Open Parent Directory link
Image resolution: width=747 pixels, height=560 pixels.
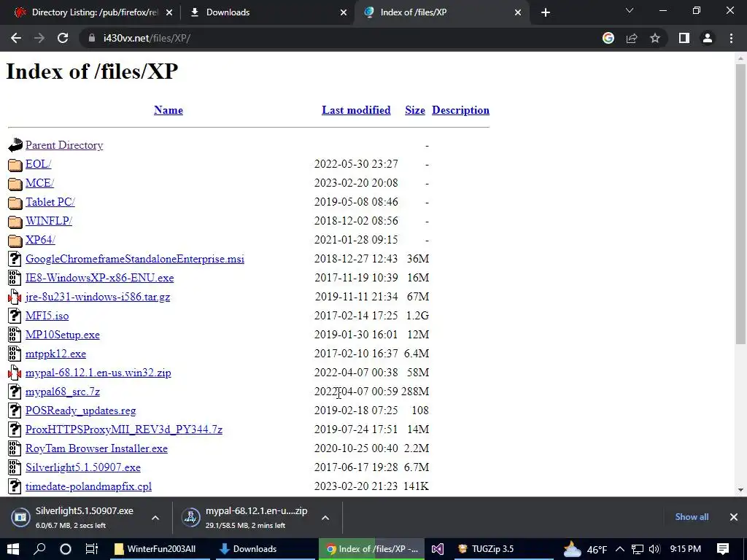click(x=64, y=145)
